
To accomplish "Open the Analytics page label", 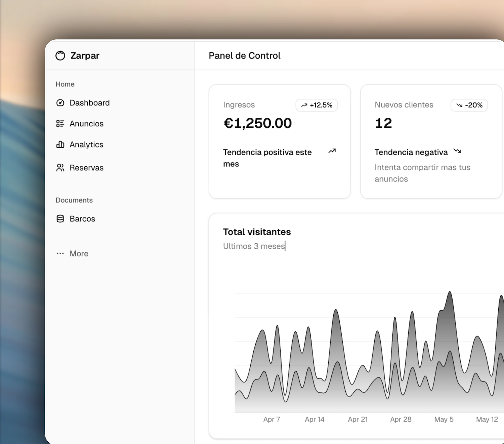I will pyautogui.click(x=86, y=145).
